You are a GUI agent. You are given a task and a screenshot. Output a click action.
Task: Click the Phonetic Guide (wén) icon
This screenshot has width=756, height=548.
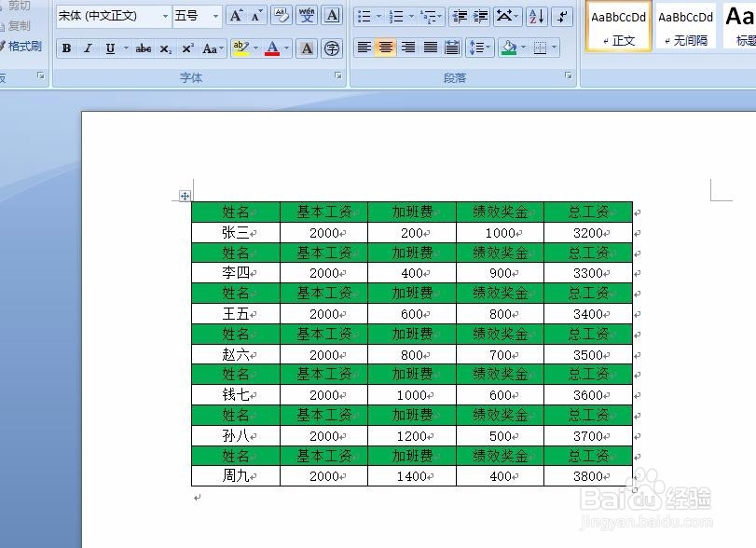[307, 16]
